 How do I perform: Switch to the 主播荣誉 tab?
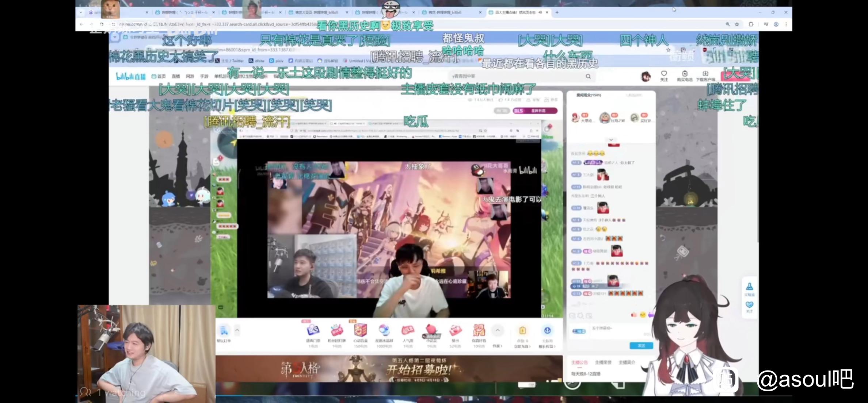click(603, 362)
